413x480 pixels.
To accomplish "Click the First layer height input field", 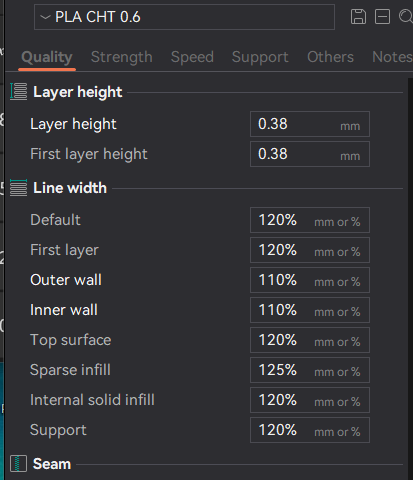I will pos(310,154).
